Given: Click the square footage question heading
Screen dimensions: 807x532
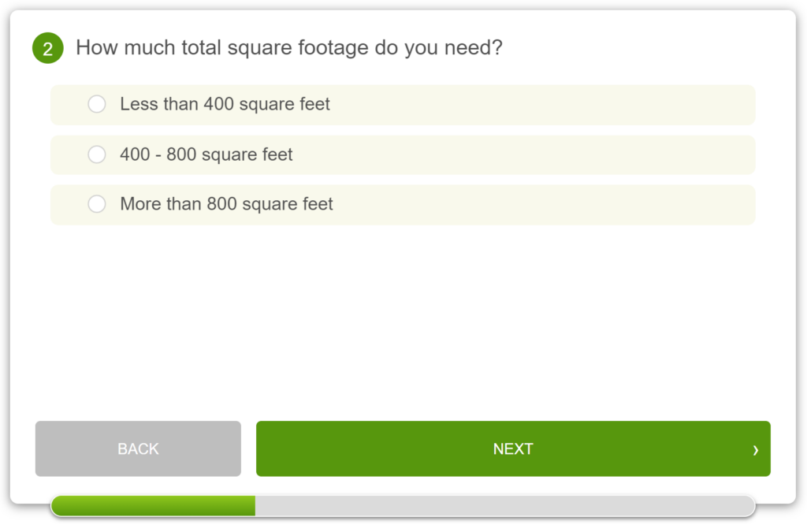Looking at the screenshot, I should pos(288,48).
